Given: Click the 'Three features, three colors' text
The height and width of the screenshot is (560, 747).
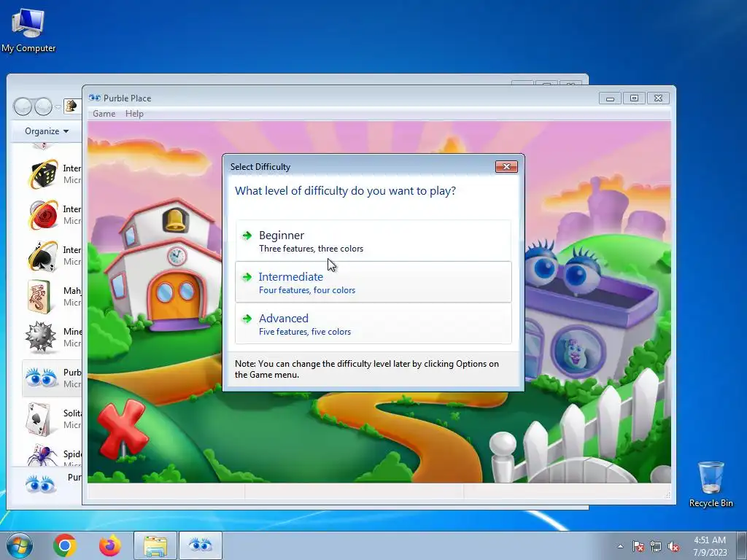Looking at the screenshot, I should (x=311, y=249).
